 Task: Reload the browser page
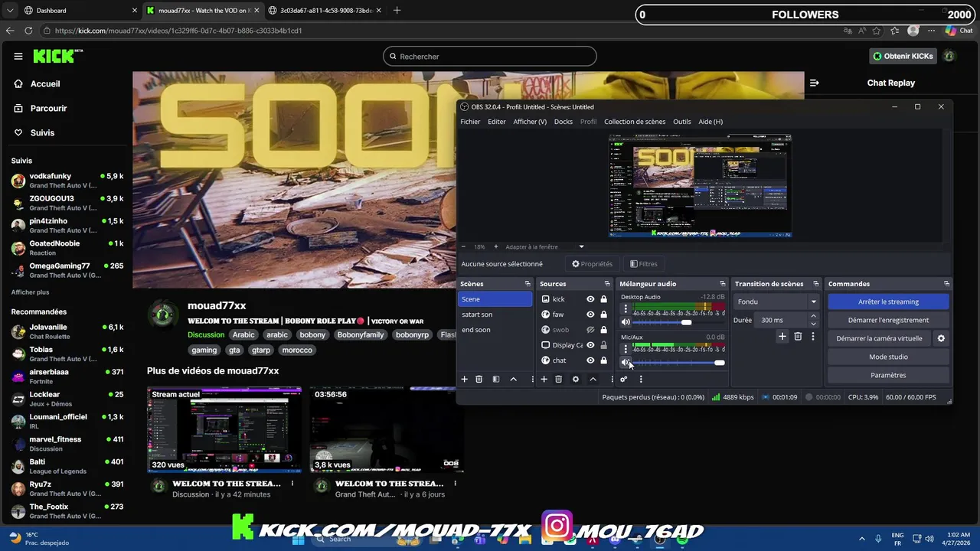(28, 31)
